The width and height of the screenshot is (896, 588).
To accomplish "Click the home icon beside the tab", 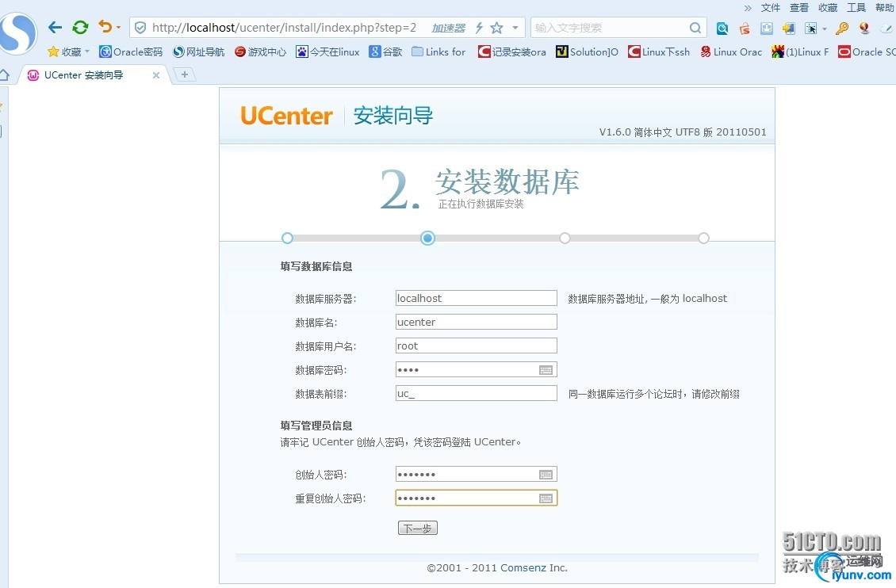I will pyautogui.click(x=4, y=74).
